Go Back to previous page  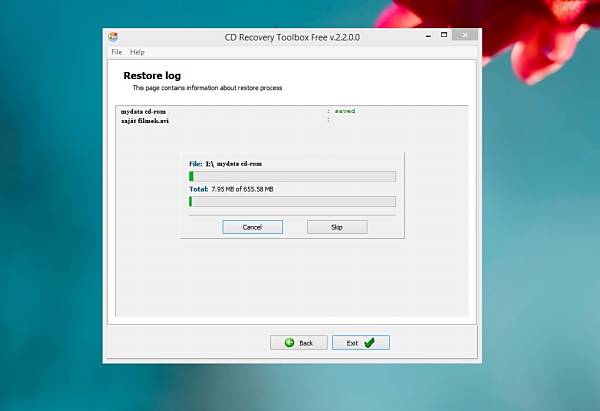click(299, 342)
